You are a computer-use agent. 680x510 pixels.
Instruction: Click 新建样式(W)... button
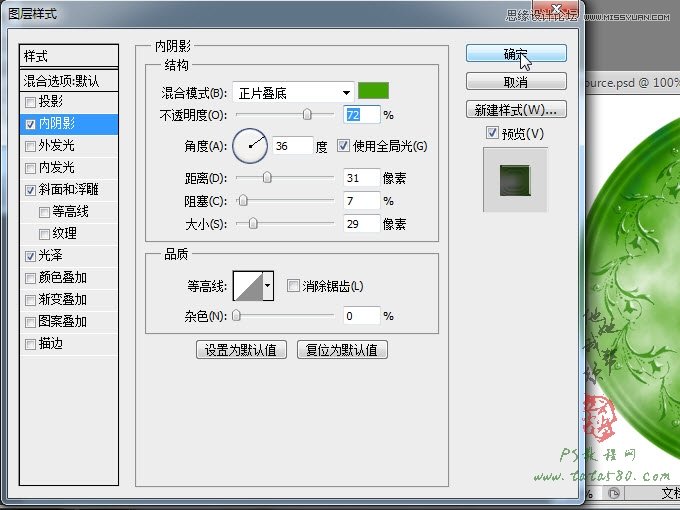[516, 110]
